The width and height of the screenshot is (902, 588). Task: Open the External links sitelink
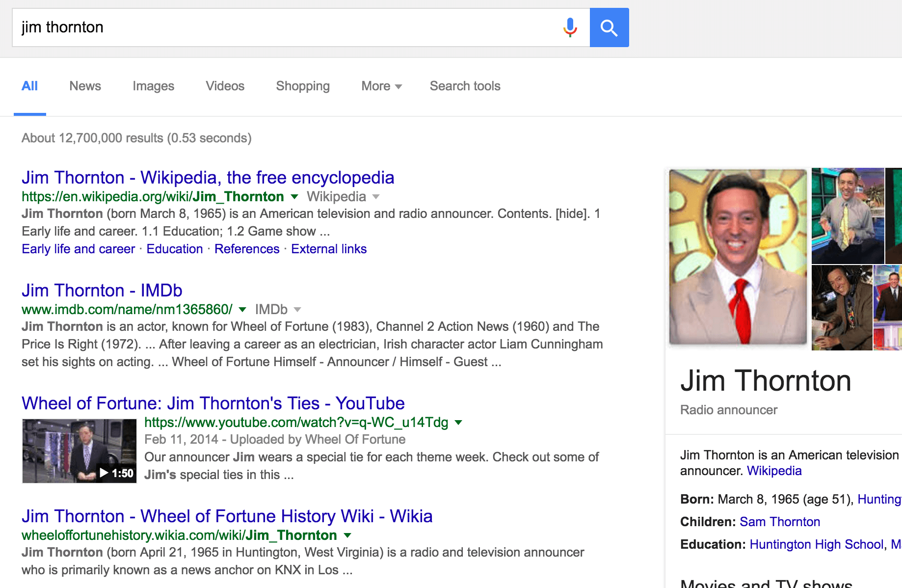[x=329, y=249]
